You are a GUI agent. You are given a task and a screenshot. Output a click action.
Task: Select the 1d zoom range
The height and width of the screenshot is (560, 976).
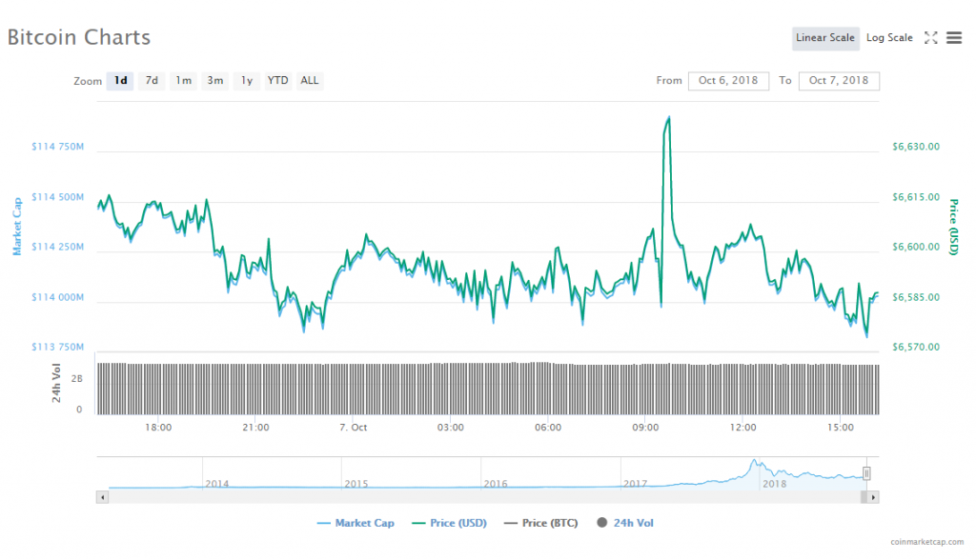(120, 81)
